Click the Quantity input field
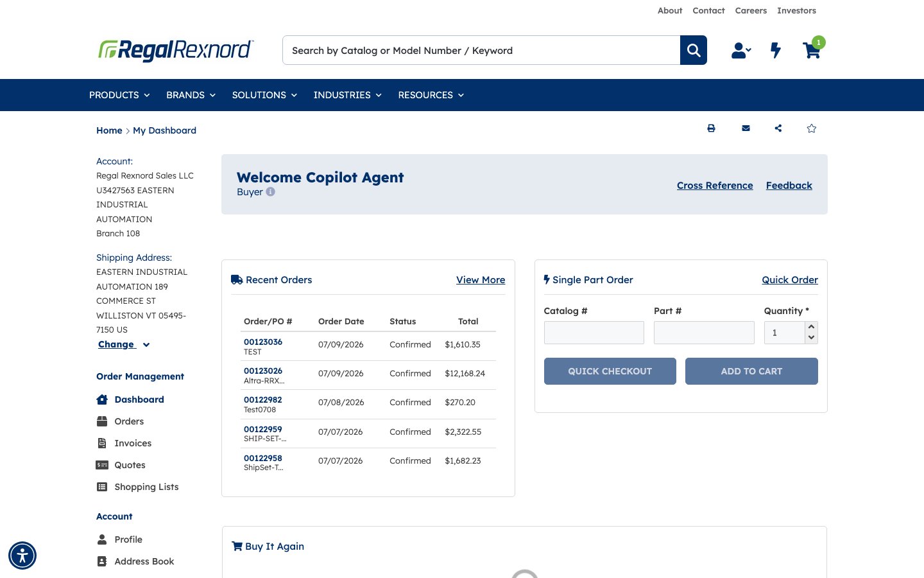 785,333
